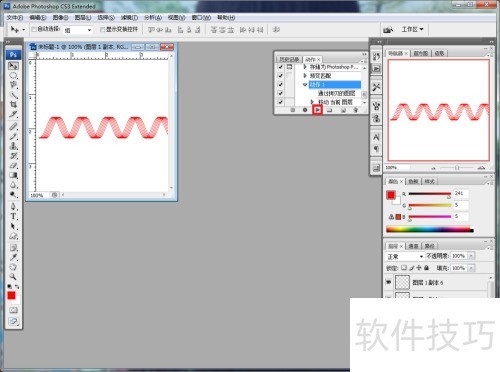The width and height of the screenshot is (500, 372).
Task: Reset to default foreground and background colors
Action: point(10,286)
